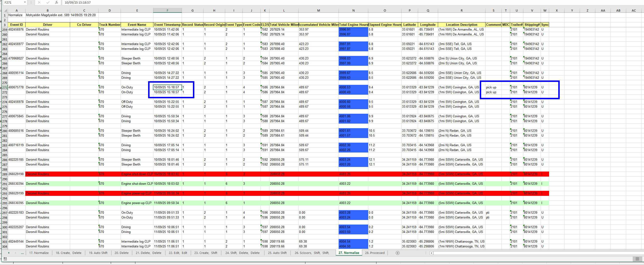Click engine hours 4000.53 in row 271
The width and height of the screenshot is (644, 265).
pyautogui.click(x=353, y=87)
